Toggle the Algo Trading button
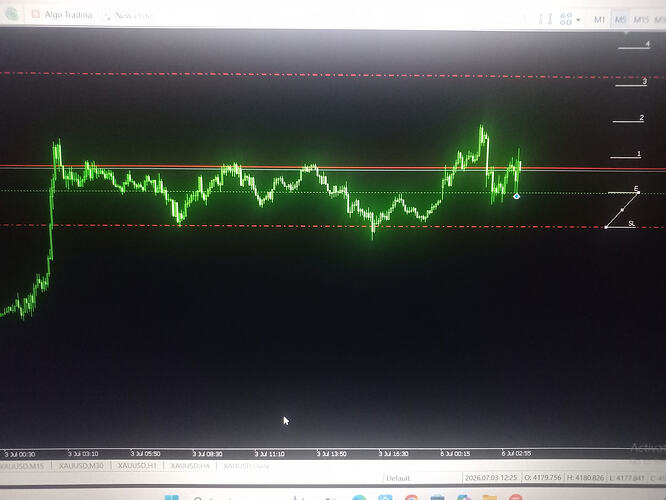The width and height of the screenshot is (666, 500). point(62,14)
